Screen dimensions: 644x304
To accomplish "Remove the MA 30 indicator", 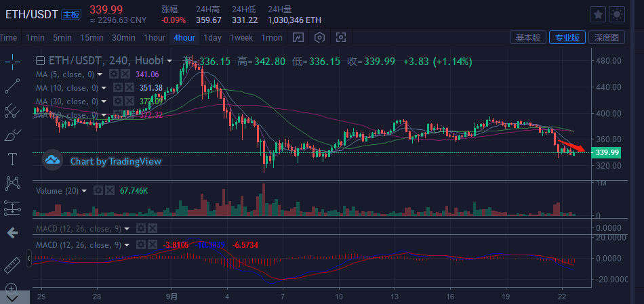I will (x=129, y=102).
